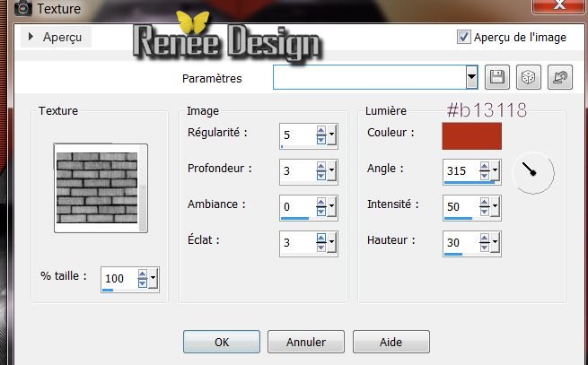Open help with the Aide button

391,342
